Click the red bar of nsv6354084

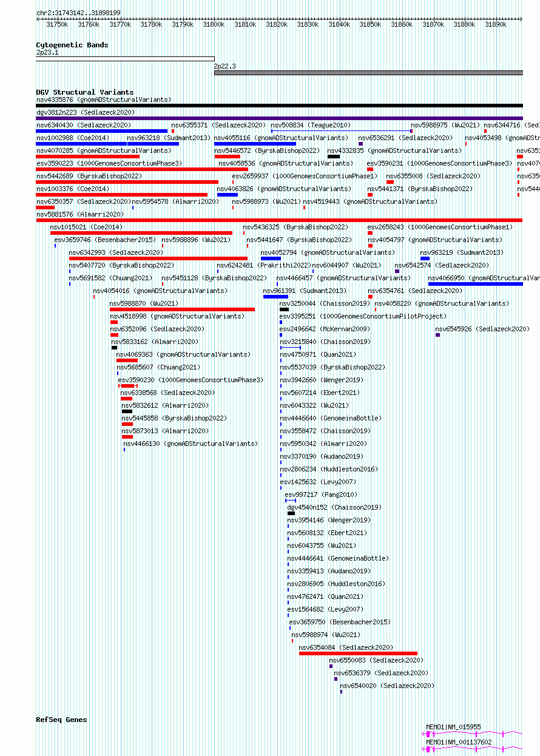click(x=358, y=653)
